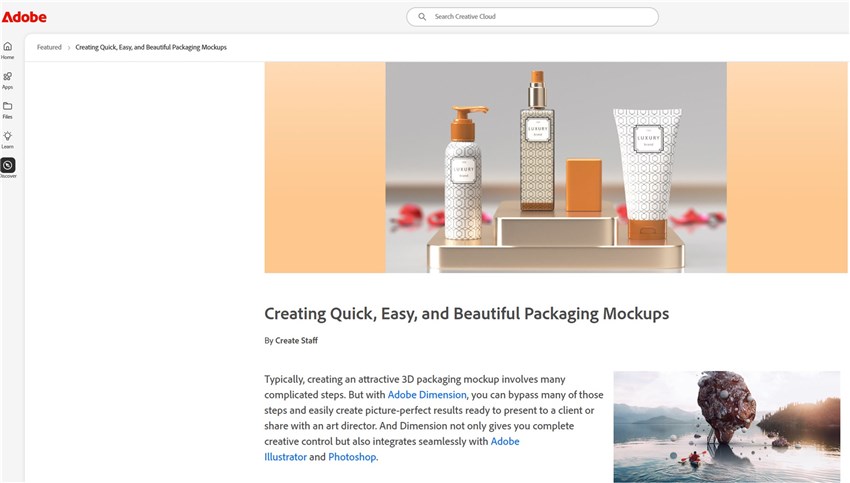Open the Home sidebar icon
Screen dimensions: 850x483
click(8, 47)
